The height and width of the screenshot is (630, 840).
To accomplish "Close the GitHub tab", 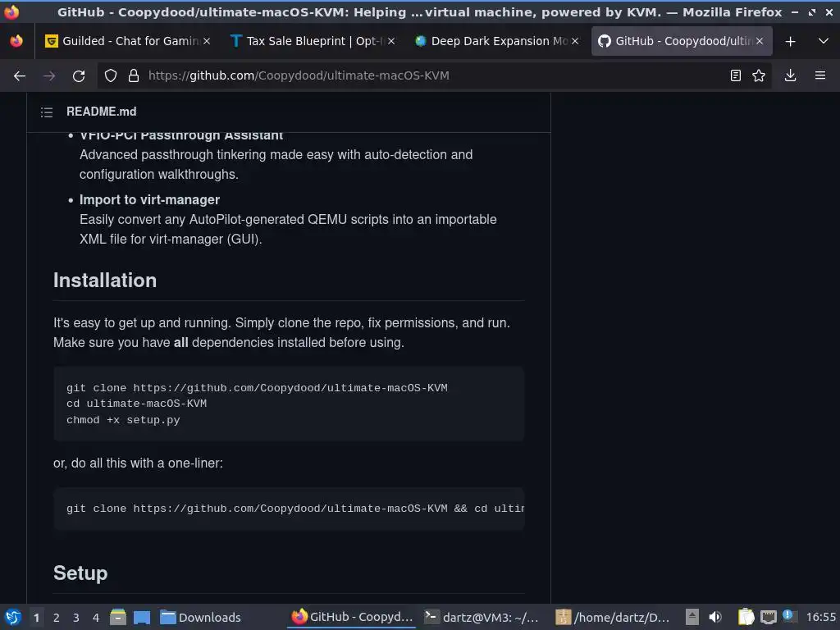I will click(759, 41).
